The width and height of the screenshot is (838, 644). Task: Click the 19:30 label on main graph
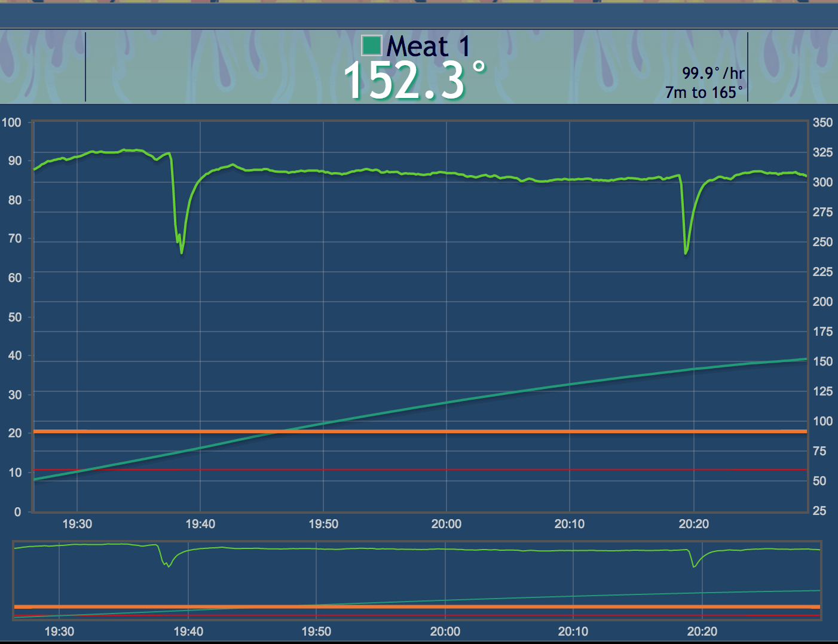pyautogui.click(x=77, y=524)
